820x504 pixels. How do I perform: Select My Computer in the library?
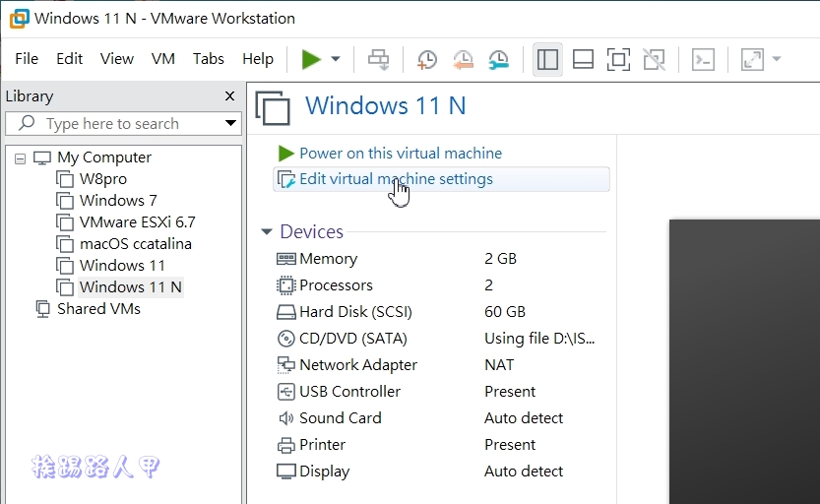[104, 157]
